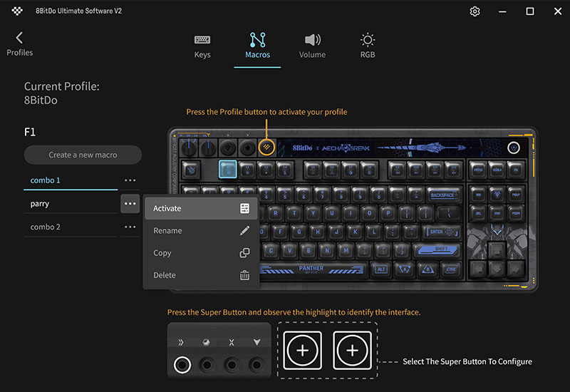Screen dimensions: 570x392
Task: Click the R key on keyboard
Action: pyautogui.click(x=276, y=213)
